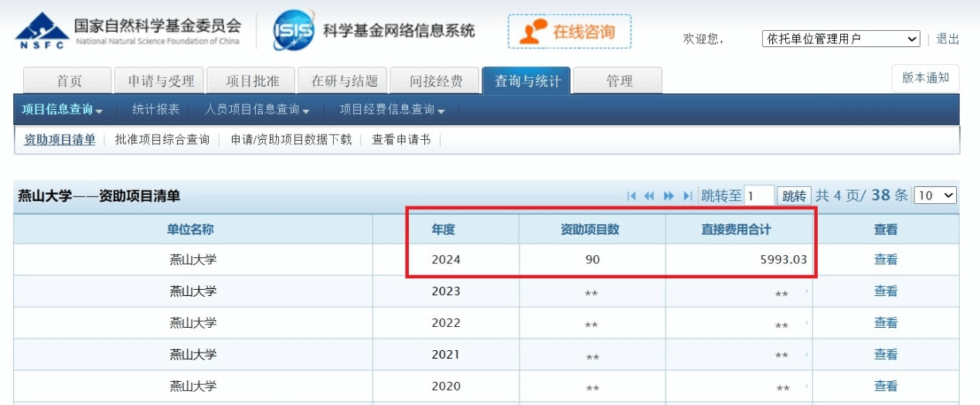Click 查看 link for year 2024

[x=886, y=260]
